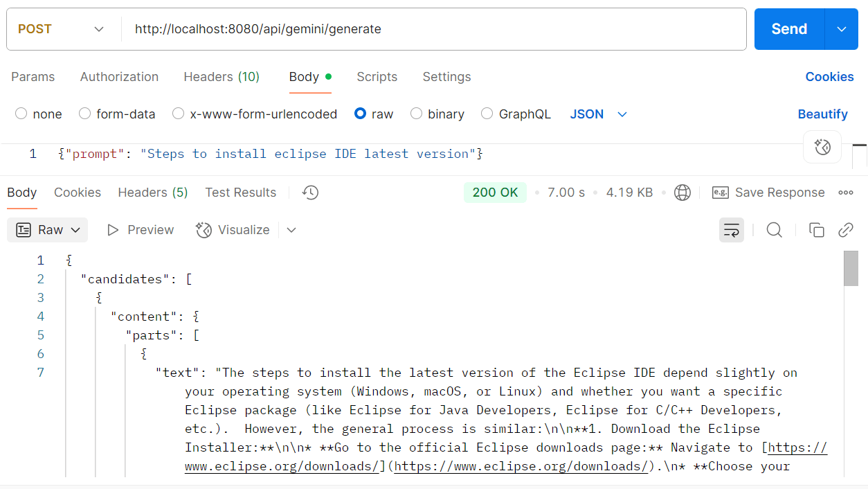Open the JSON format dropdown
The height and width of the screenshot is (489, 868).
tap(598, 114)
